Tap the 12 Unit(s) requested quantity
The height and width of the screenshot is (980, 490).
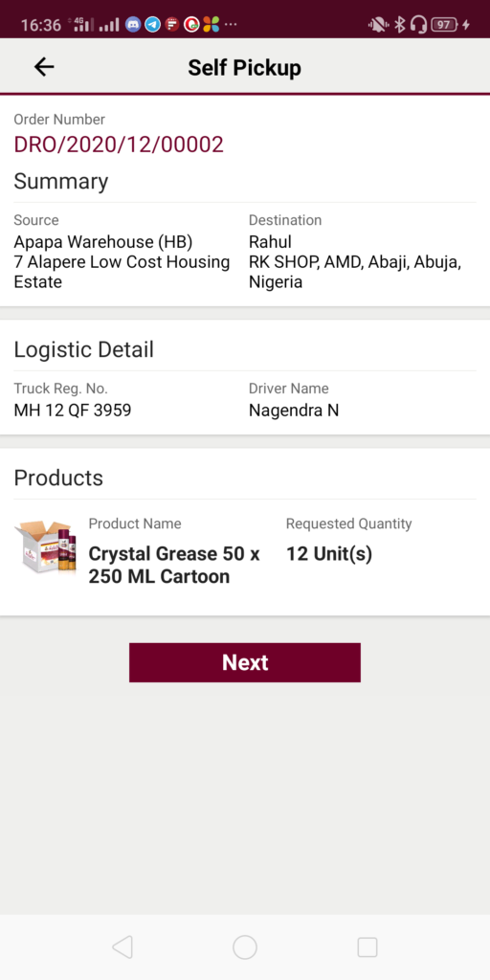329,554
